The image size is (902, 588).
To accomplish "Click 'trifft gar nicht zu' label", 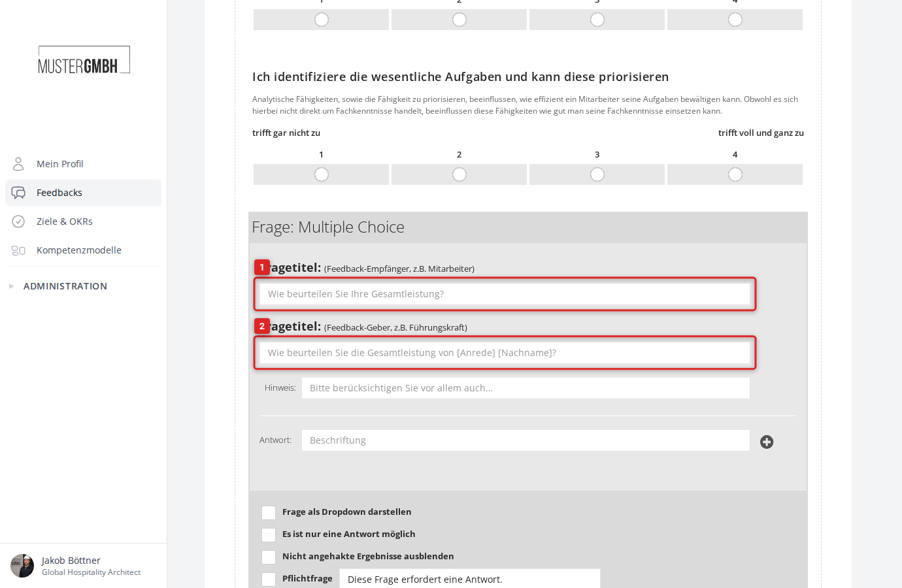I will 286,133.
